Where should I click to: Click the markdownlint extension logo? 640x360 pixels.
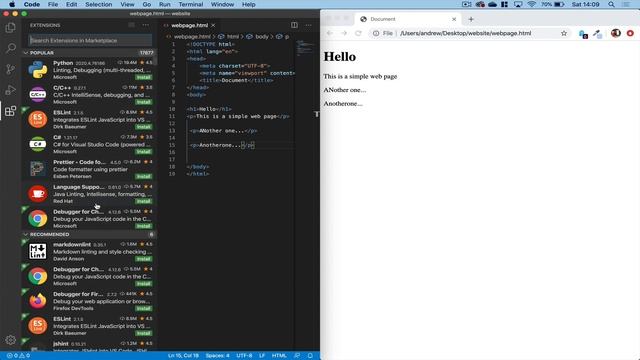[x=38, y=251]
